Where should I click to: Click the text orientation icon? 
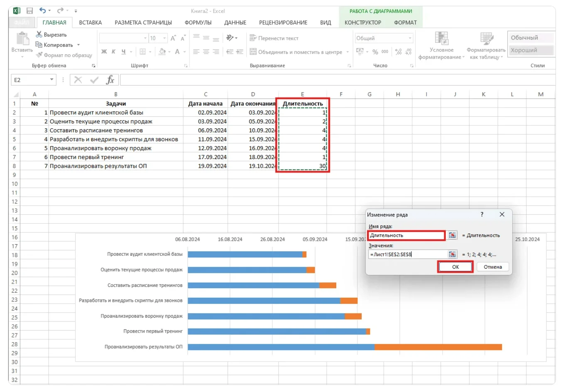[x=230, y=38]
